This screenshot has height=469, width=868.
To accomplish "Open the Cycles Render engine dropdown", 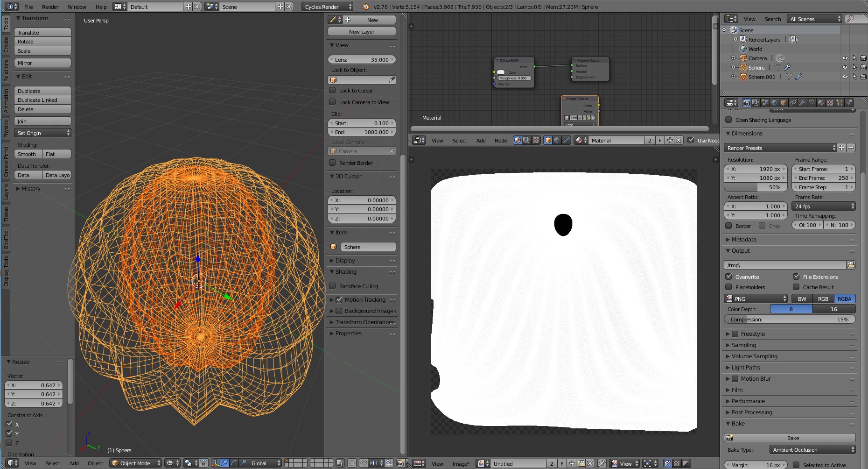I will pyautogui.click(x=327, y=7).
